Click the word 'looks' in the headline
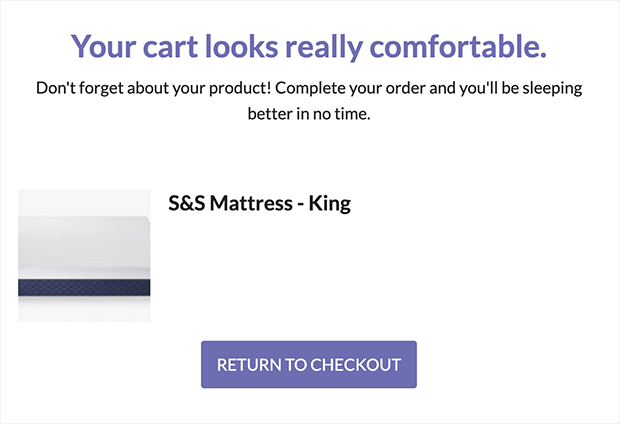The height and width of the screenshot is (424, 620). point(241,46)
